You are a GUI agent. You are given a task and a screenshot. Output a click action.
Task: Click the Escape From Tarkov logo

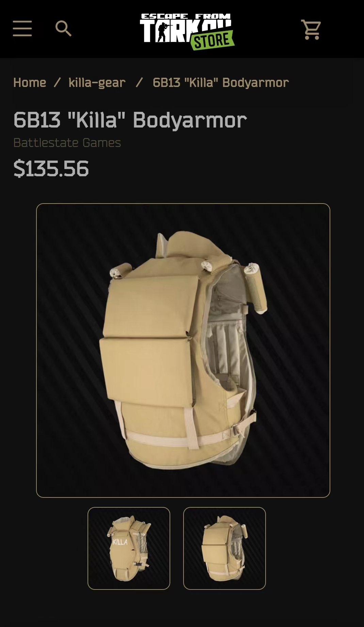point(187,32)
